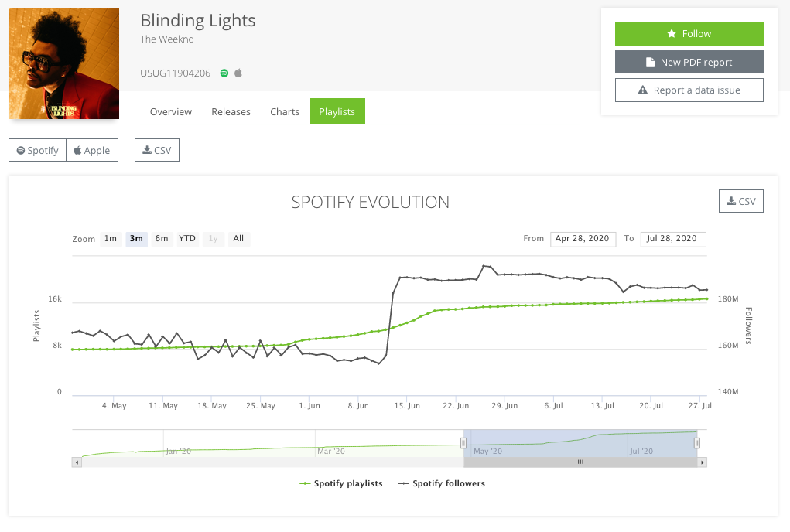This screenshot has height=532, width=790.
Task: Select the Releases tab
Action: pos(231,111)
